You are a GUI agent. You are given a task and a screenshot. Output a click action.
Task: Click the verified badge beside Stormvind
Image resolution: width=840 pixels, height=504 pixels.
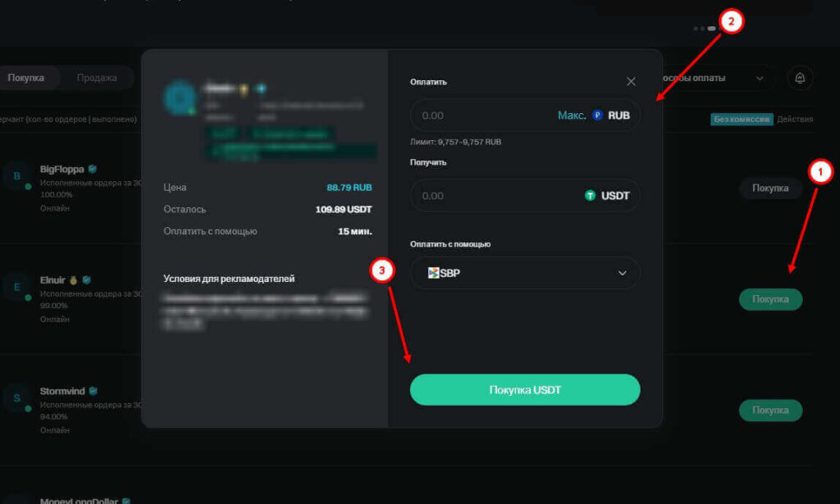[94, 391]
